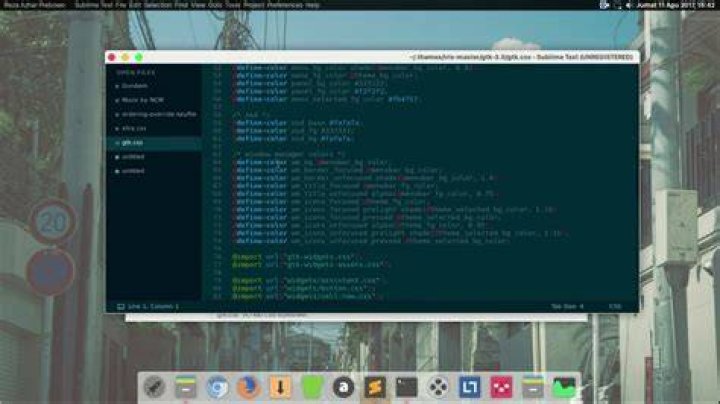Open Chromium from the dock
The height and width of the screenshot is (404, 720).
[217, 387]
